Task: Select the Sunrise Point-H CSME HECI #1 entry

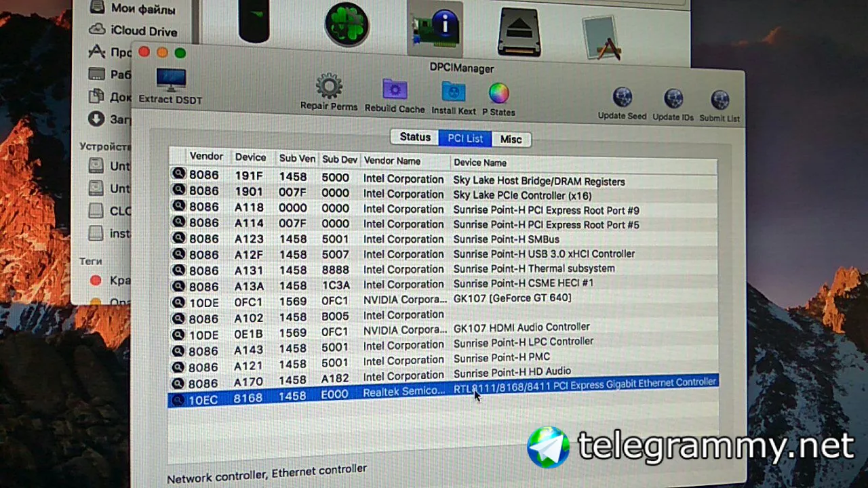Action: 443,285
